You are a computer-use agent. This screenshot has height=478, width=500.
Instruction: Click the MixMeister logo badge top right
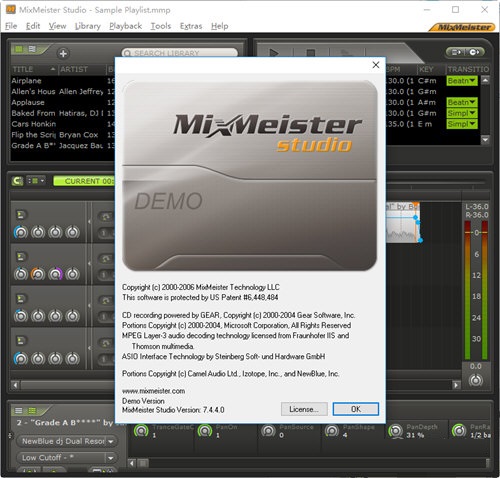(x=462, y=27)
